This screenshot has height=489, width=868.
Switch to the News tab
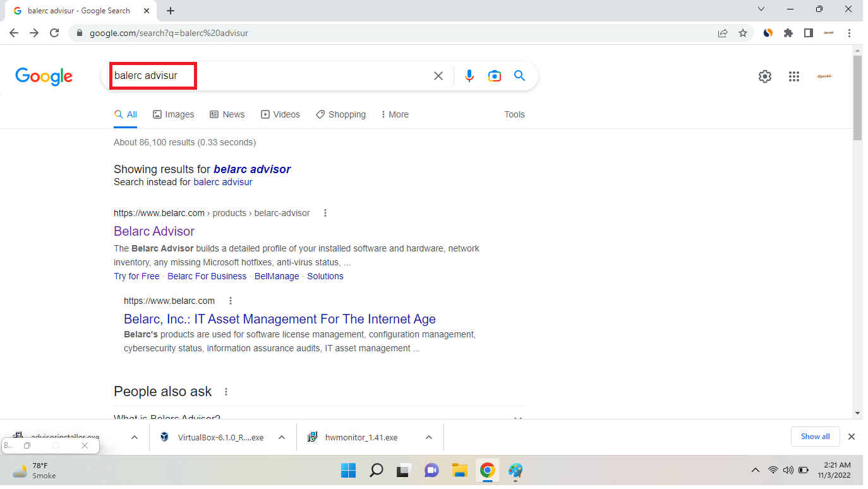tap(227, 114)
